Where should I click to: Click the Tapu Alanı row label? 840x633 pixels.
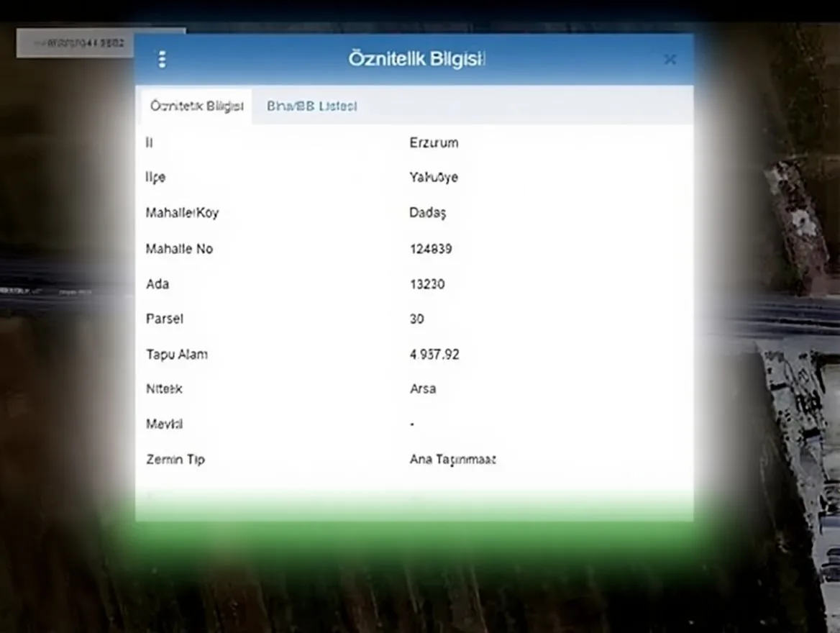(x=177, y=355)
